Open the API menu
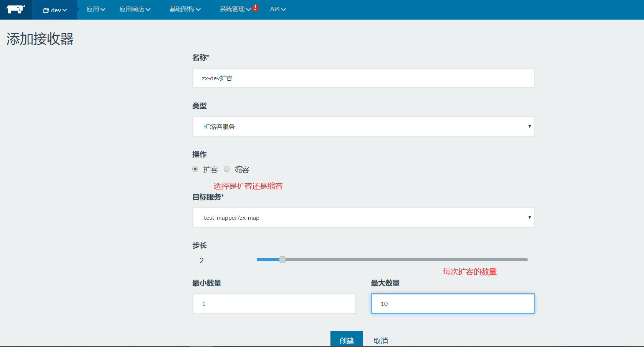Screen dimensions: 644x347 pos(278,9)
